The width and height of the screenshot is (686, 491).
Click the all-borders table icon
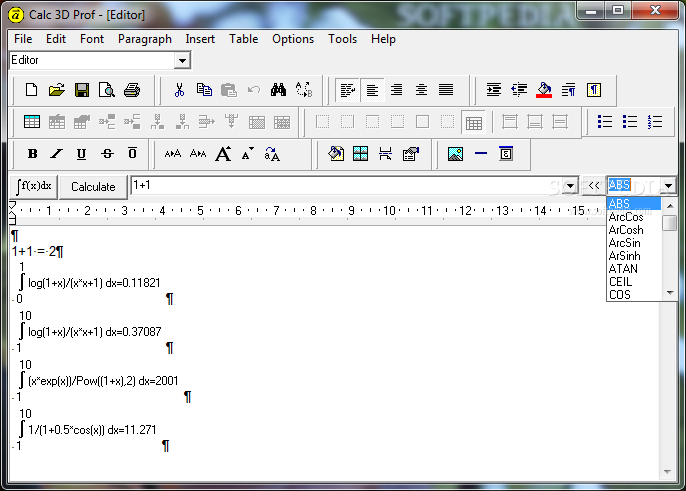(474, 123)
